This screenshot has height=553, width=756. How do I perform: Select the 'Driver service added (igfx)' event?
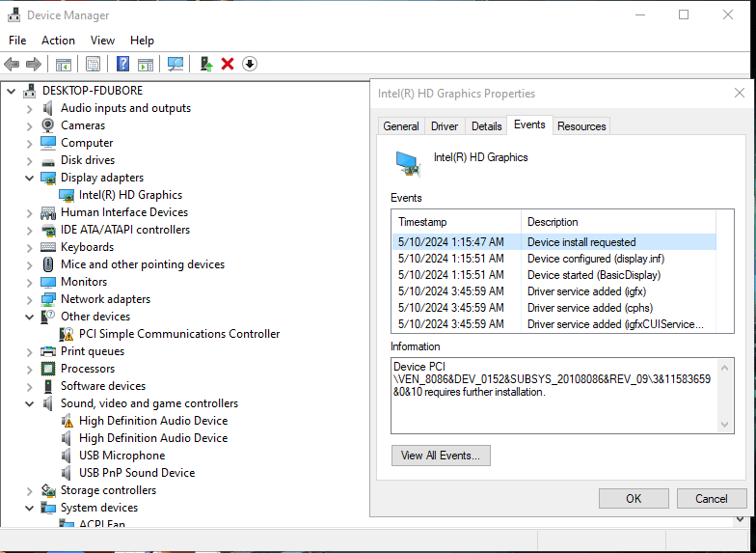(554, 291)
